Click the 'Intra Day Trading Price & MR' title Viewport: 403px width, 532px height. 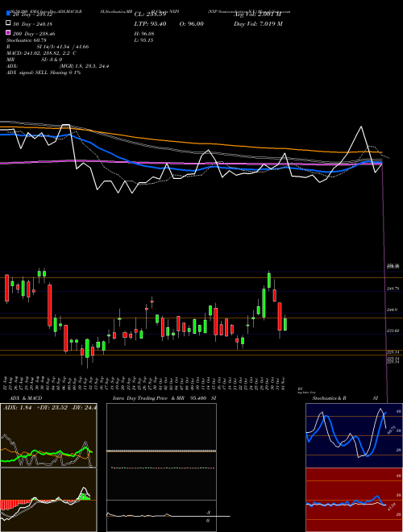tap(148, 398)
